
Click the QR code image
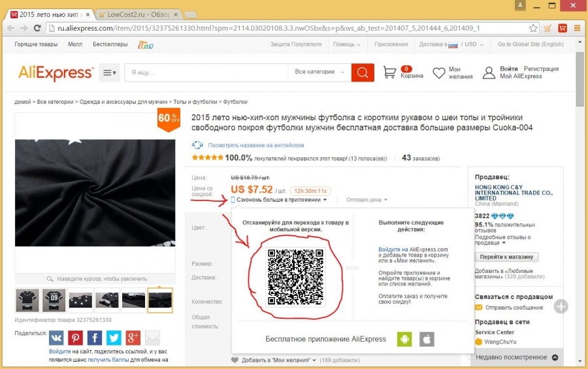click(x=295, y=277)
